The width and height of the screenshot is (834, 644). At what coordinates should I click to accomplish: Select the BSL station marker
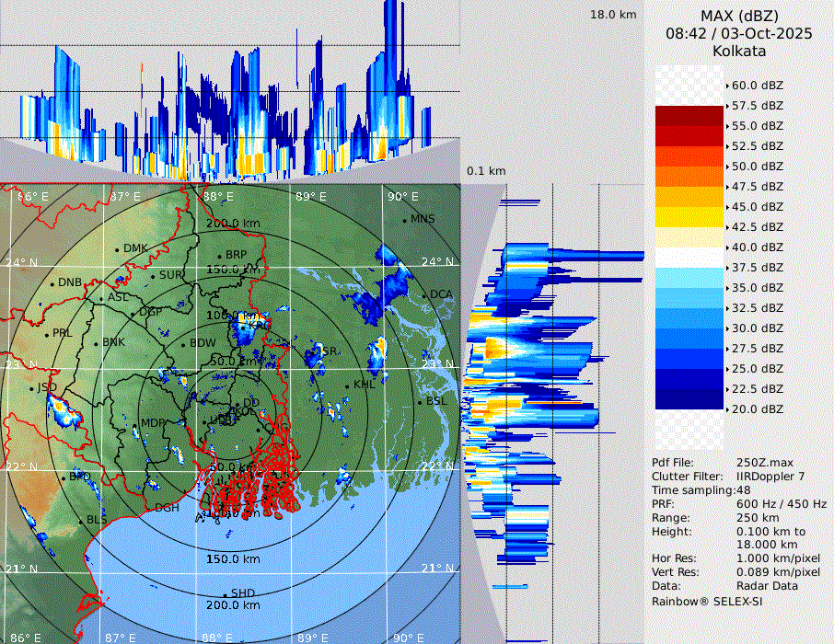tap(421, 402)
